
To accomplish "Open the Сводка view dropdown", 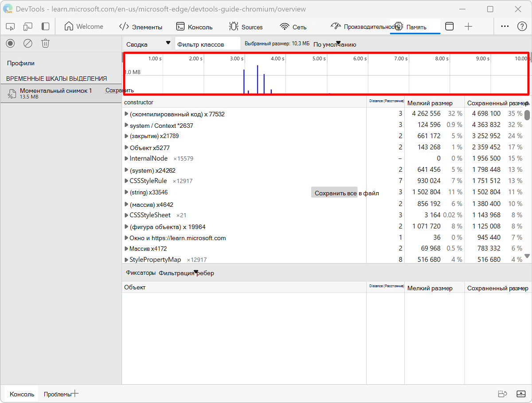I will [x=148, y=44].
